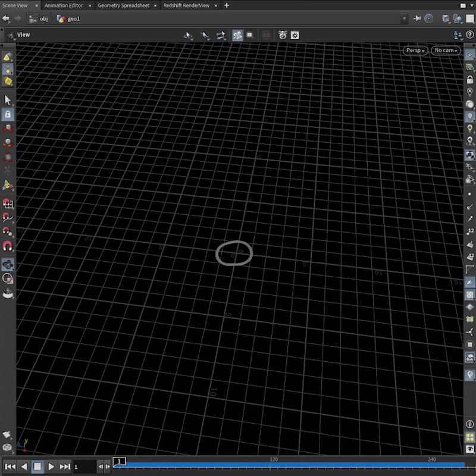Toggle display of primitive numbers
The image size is (476, 476).
pyautogui.click(x=470, y=257)
